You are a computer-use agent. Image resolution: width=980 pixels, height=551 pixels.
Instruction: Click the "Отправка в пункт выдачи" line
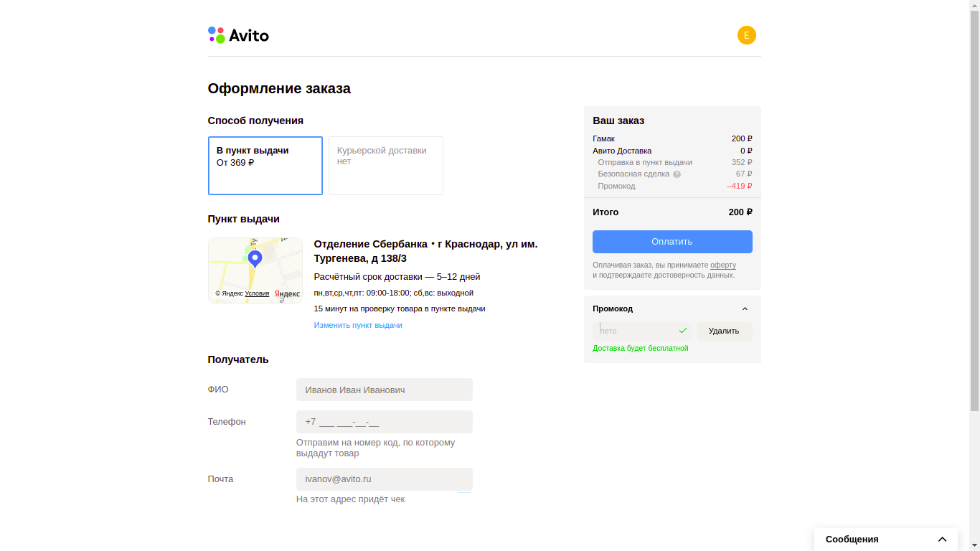point(645,162)
